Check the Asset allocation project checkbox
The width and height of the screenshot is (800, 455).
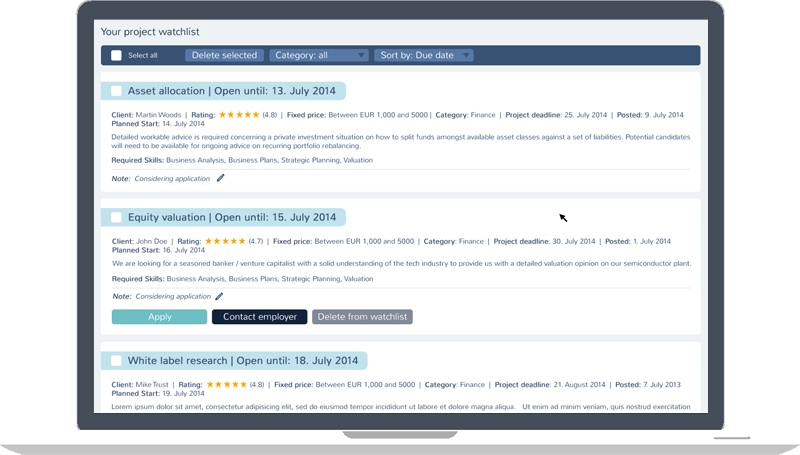pyautogui.click(x=116, y=91)
